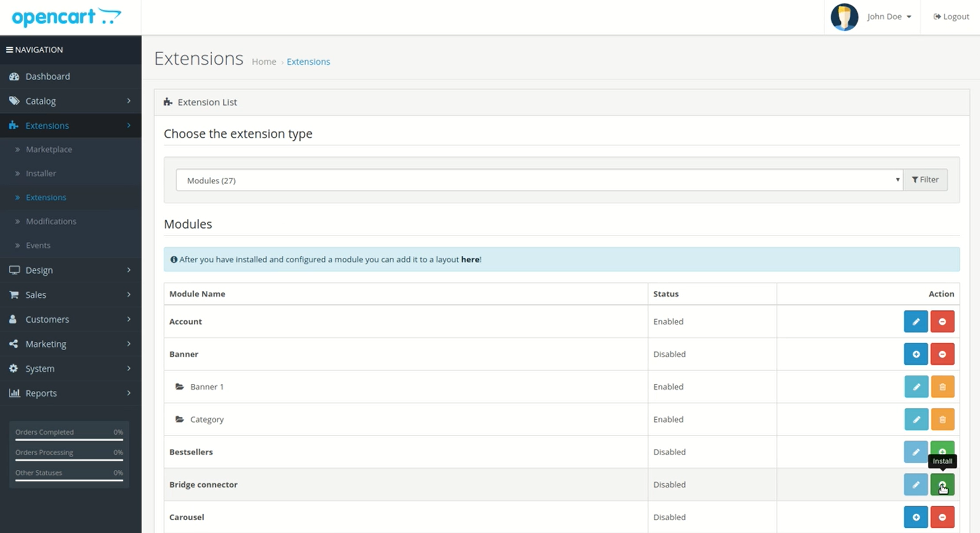
Task: Click the blue add button for Carousel module
Action: (916, 517)
